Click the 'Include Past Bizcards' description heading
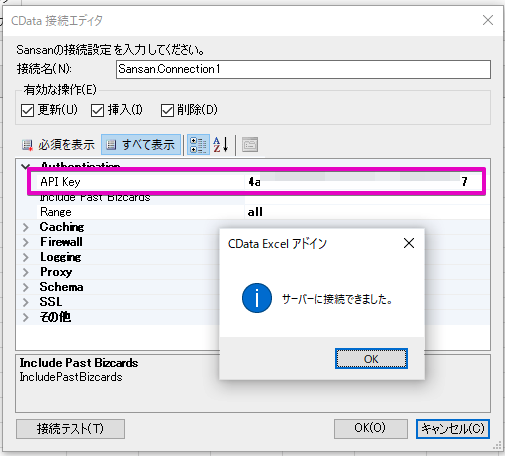Screen dimensions: 505x456 click(x=79, y=363)
